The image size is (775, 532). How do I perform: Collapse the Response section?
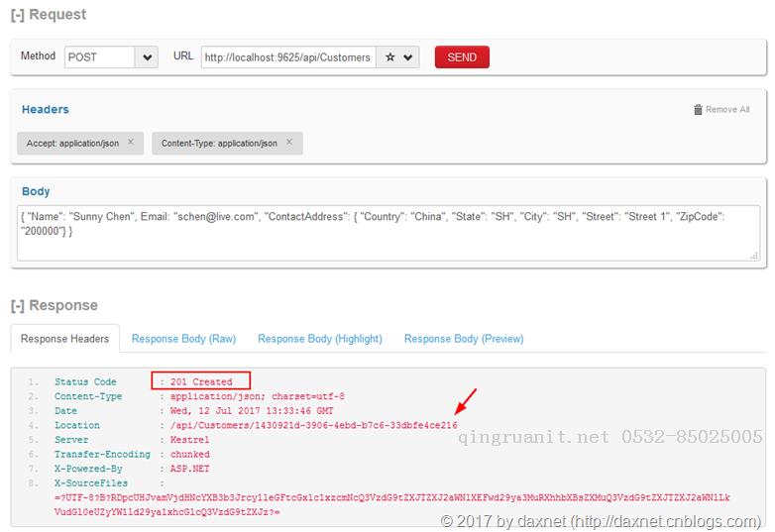[18, 306]
